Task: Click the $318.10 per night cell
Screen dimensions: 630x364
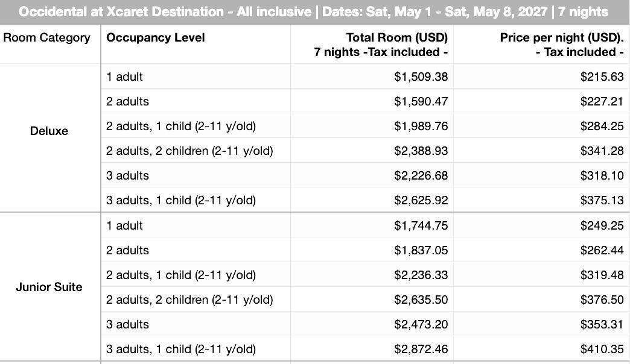Action: click(x=541, y=175)
